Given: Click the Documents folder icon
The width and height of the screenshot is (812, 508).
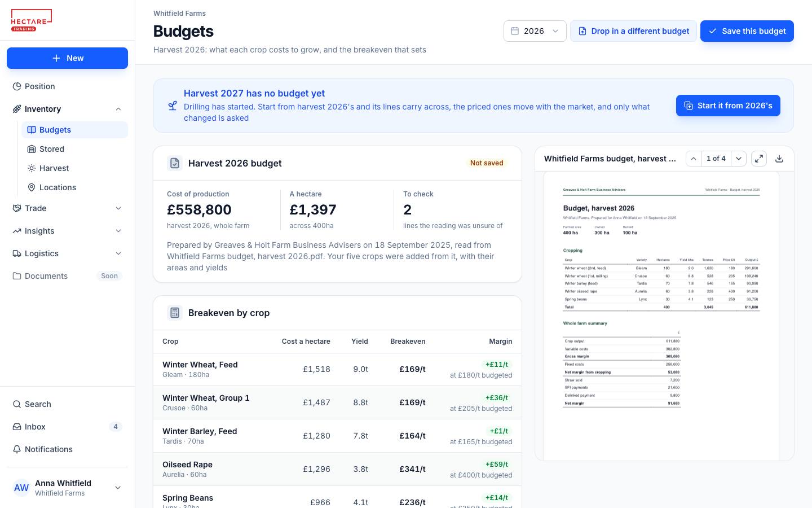Looking at the screenshot, I should point(17,276).
